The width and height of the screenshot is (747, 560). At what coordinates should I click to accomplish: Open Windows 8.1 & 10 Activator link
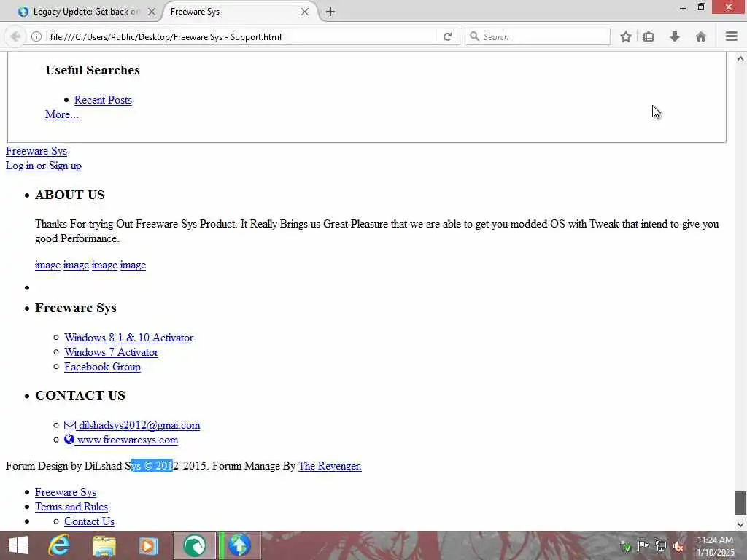pyautogui.click(x=128, y=338)
